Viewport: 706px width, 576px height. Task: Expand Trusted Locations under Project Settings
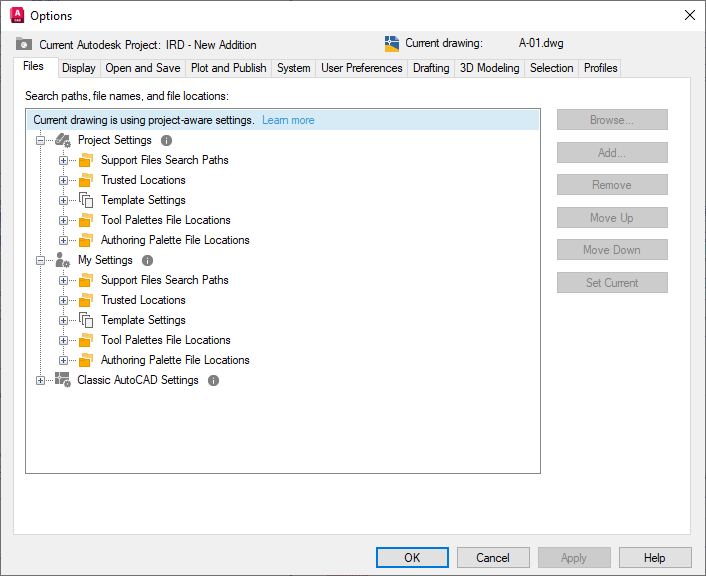[x=63, y=181]
